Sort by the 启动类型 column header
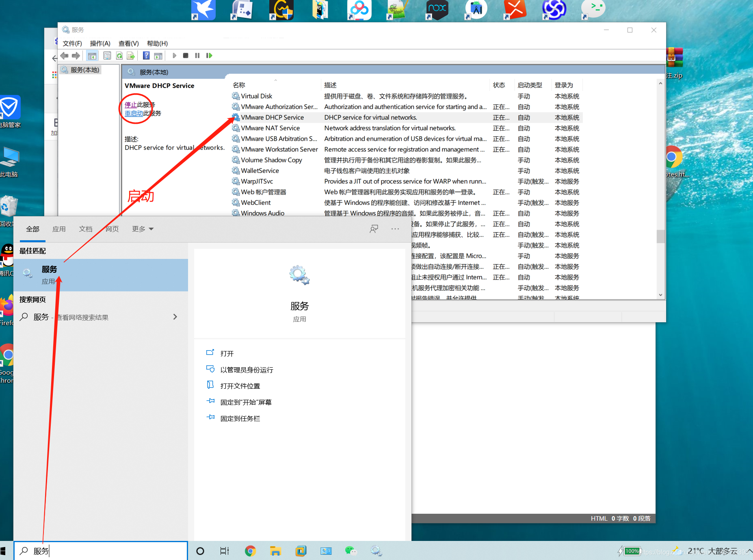 [533, 85]
